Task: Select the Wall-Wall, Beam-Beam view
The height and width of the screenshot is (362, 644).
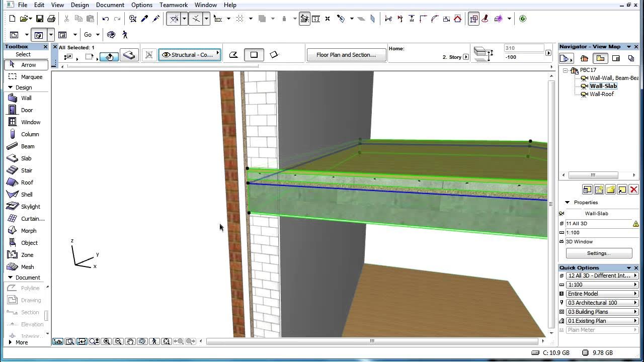Action: click(614, 78)
